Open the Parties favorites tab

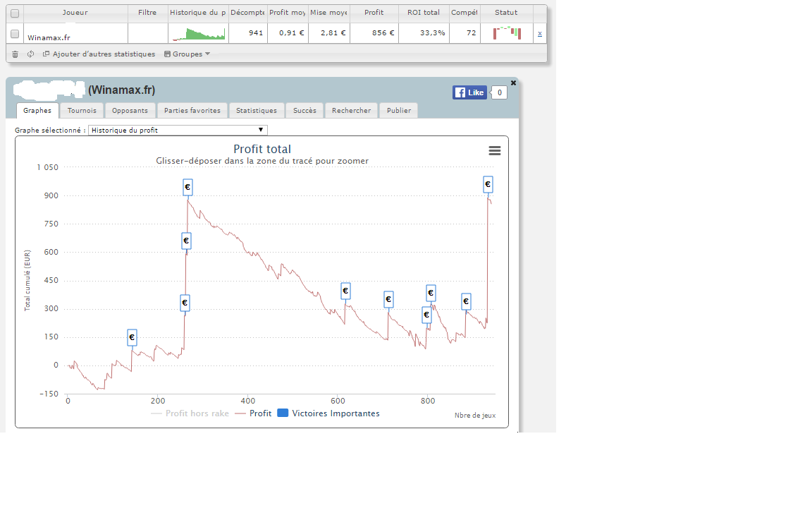point(192,110)
